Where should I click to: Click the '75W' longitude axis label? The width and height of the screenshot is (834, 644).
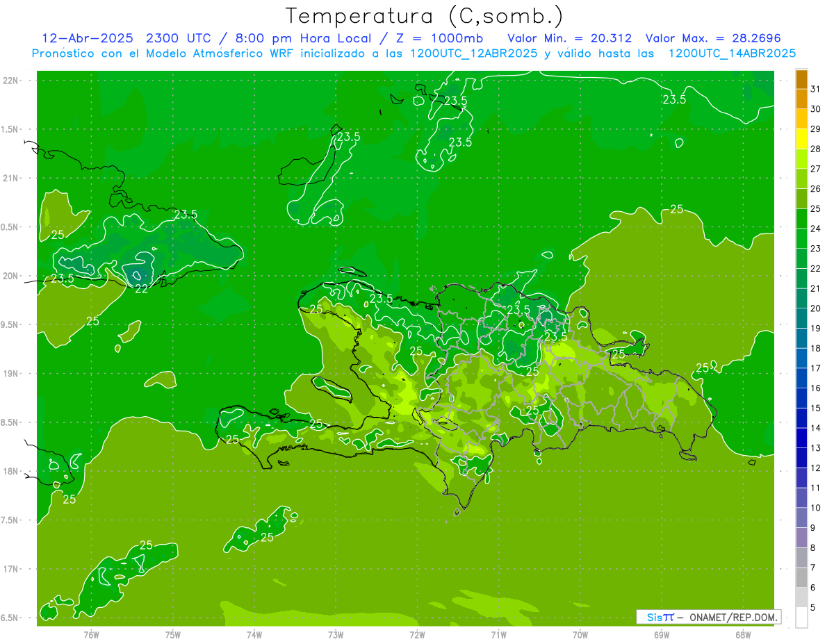point(173,636)
